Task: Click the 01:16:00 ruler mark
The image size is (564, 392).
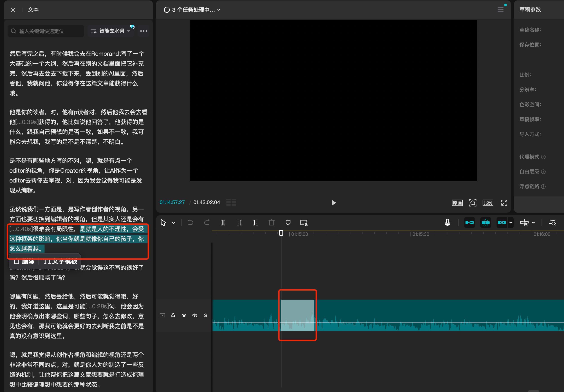Action: pyautogui.click(x=542, y=234)
